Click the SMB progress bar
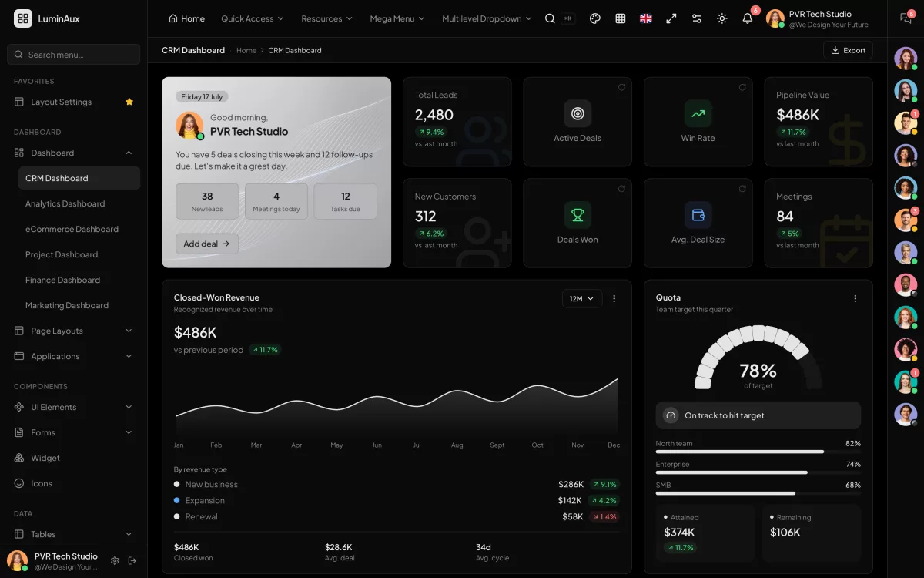 tap(758, 493)
